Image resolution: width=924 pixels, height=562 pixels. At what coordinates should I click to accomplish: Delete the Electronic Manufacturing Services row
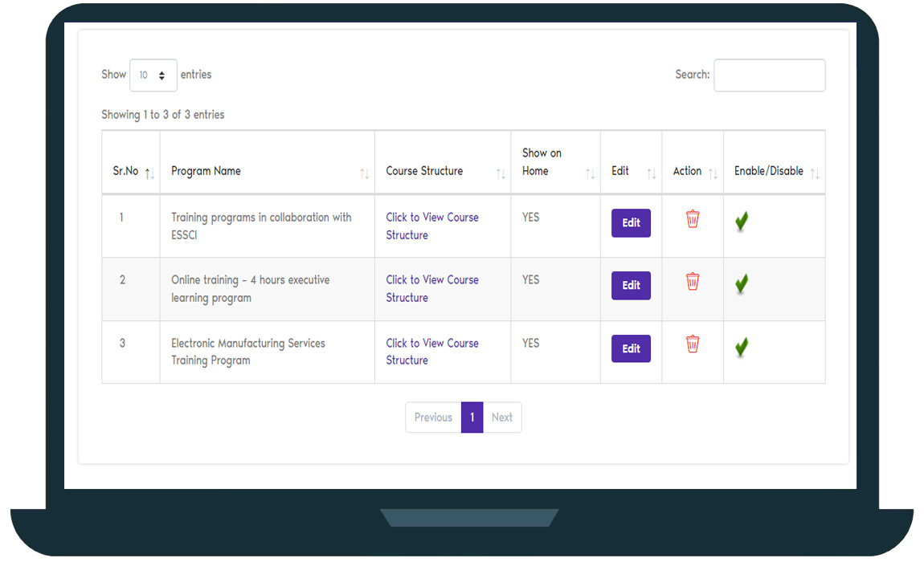[x=693, y=344]
